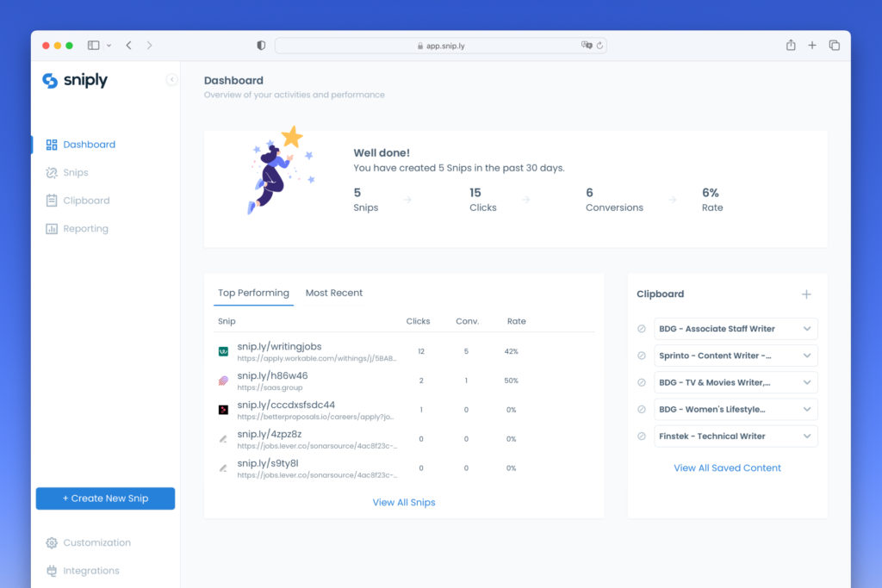The height and width of the screenshot is (588, 882).
Task: Collapse the sidebar with arrow icon
Action: click(x=171, y=80)
